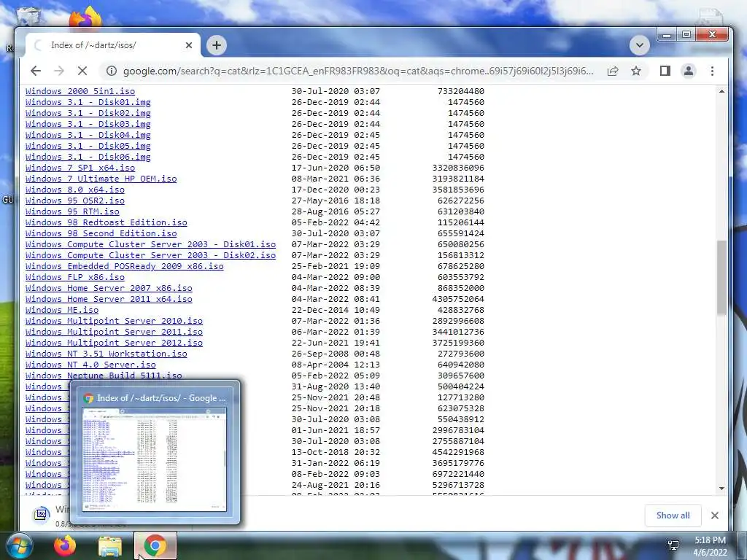Image resolution: width=747 pixels, height=560 pixels.
Task: Open Windows 3.1 - Disk02.img link
Action: point(88,113)
